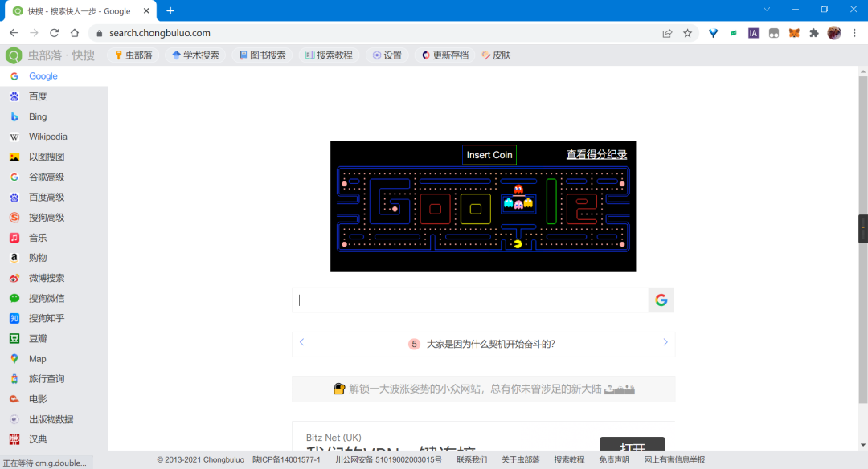Open a new tab with plus button
The height and width of the screenshot is (469, 868).
click(170, 11)
